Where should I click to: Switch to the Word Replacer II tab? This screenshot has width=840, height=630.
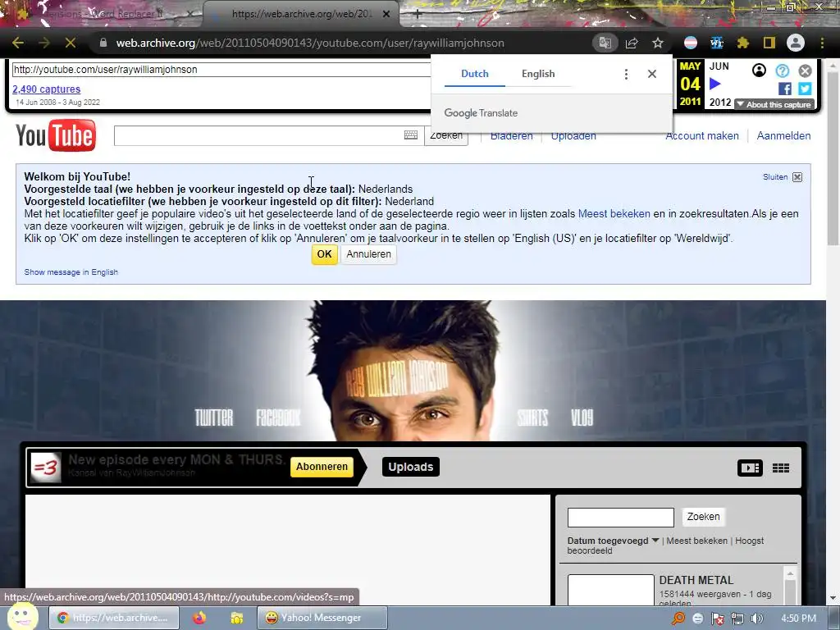tap(102, 14)
